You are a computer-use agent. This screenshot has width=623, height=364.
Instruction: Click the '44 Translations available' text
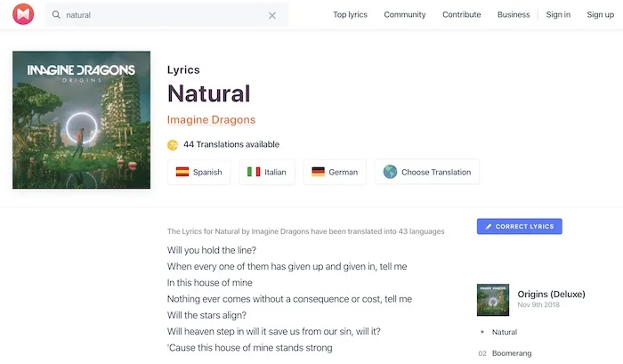click(231, 144)
